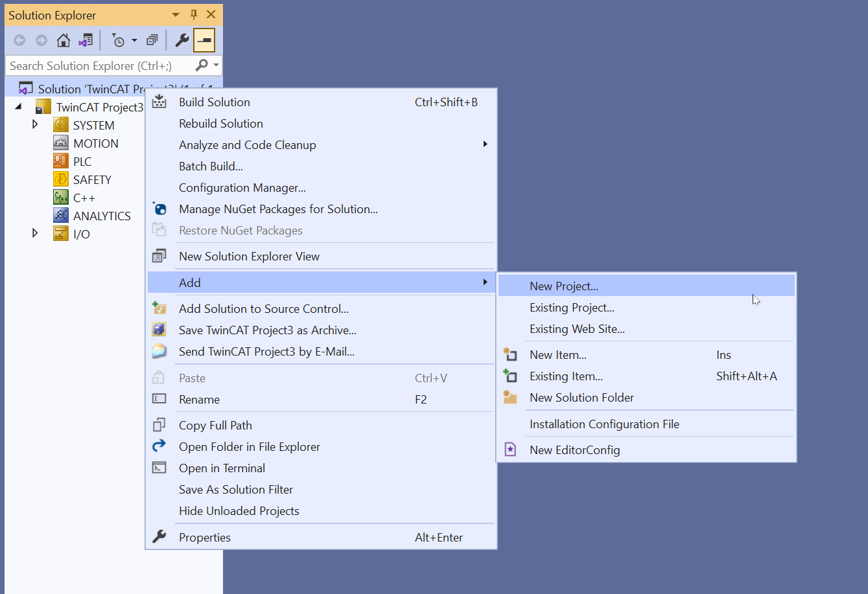Select Existing Web Site...
This screenshot has height=594, width=868.
(x=646, y=328)
